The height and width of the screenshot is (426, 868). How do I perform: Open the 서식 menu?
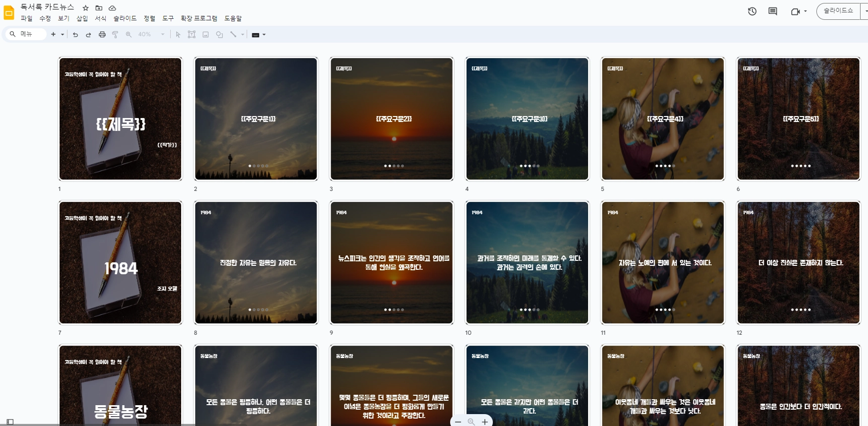point(101,18)
